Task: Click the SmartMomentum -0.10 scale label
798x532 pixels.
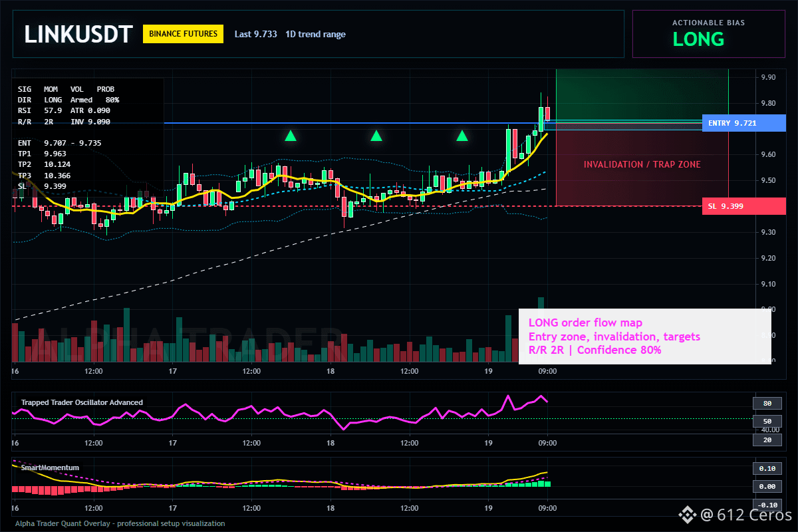Action: click(767, 505)
